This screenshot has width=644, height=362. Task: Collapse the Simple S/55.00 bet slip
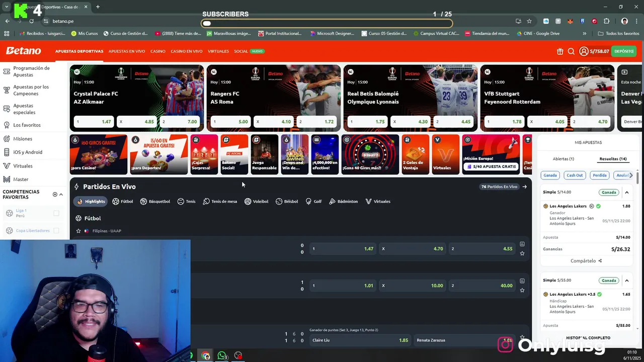tap(627, 281)
